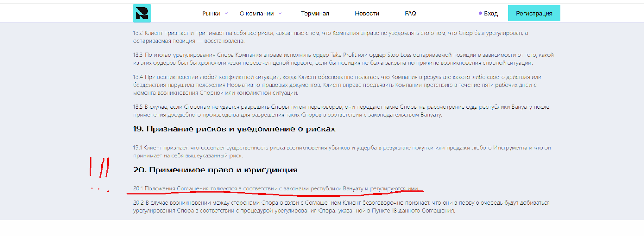This screenshot has height=236, width=644.
Task: Open the О компании menu
Action: point(256,13)
